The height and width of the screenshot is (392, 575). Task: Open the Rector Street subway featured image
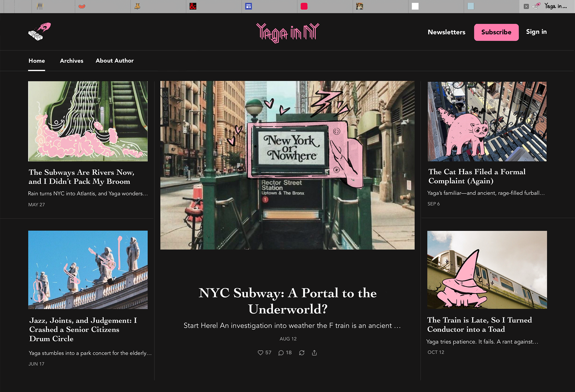(287, 165)
